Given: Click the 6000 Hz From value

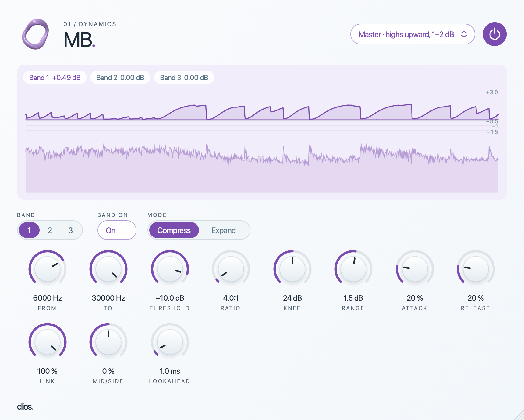Looking at the screenshot, I should click(x=48, y=298).
